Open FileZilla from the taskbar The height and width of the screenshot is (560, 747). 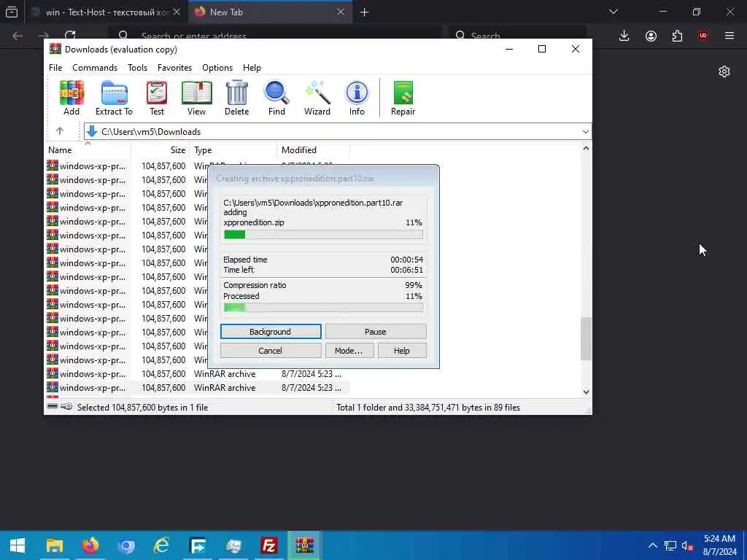click(269, 545)
